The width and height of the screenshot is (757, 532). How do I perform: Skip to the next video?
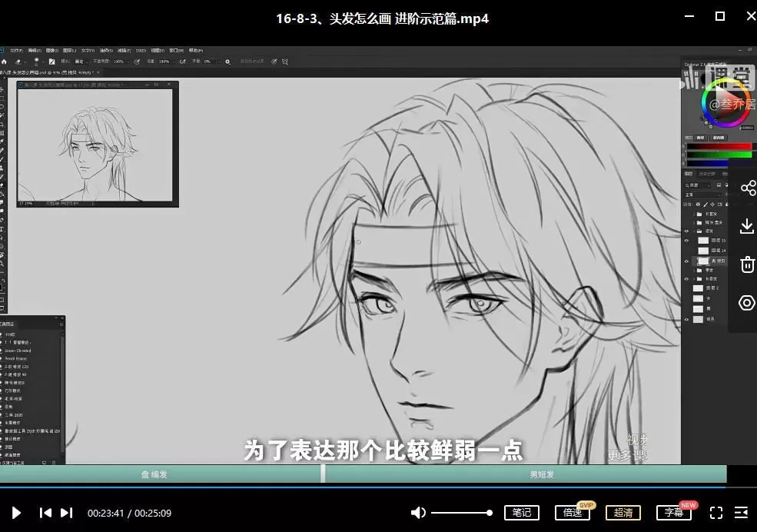[x=67, y=513]
